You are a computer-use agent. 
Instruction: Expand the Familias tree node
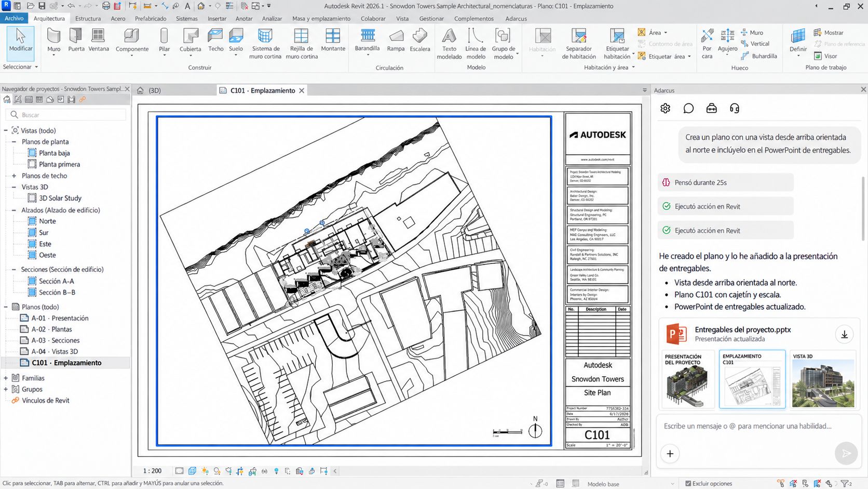(6, 378)
